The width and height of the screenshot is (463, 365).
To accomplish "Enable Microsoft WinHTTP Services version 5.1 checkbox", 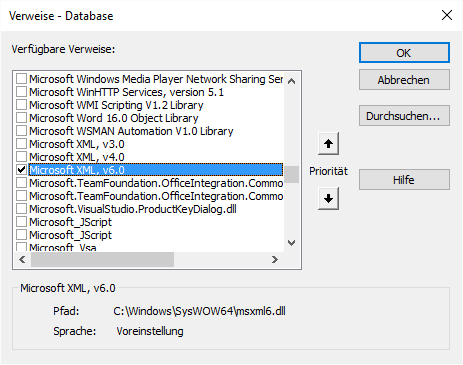I will click(22, 92).
